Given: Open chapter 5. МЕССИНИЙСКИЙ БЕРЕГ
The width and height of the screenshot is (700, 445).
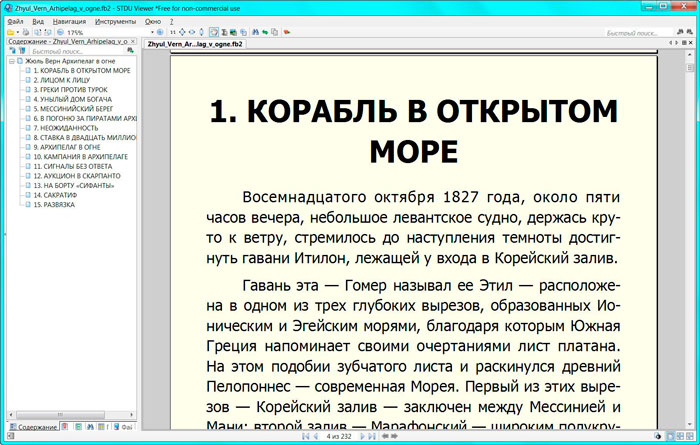Looking at the screenshot, I should tap(74, 109).
